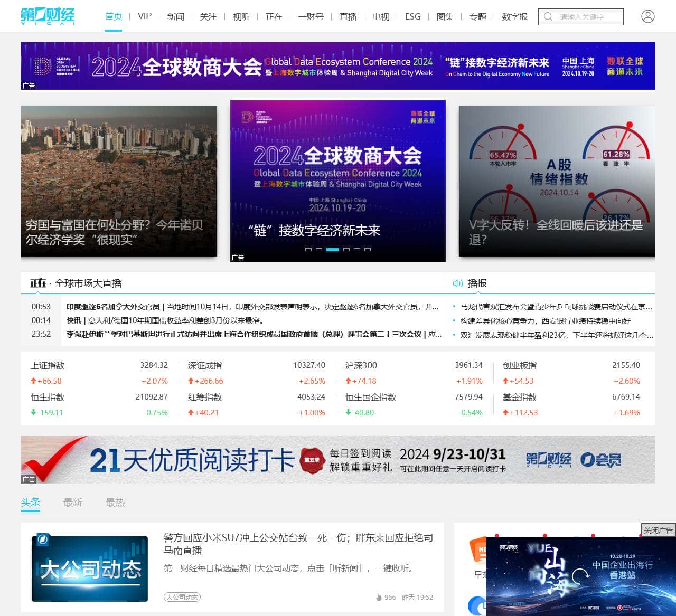Click the search magnifier icon
676x616 pixels.
[548, 16]
